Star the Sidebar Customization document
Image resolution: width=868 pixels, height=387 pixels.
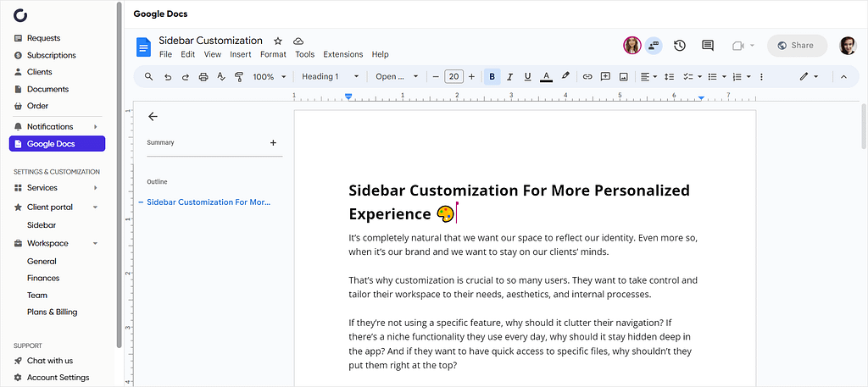(278, 41)
